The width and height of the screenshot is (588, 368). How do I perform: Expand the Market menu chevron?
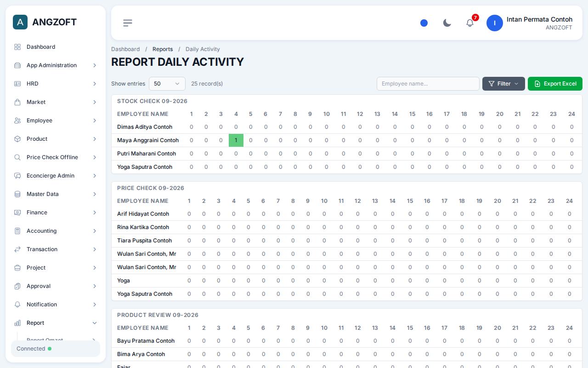pyautogui.click(x=95, y=102)
